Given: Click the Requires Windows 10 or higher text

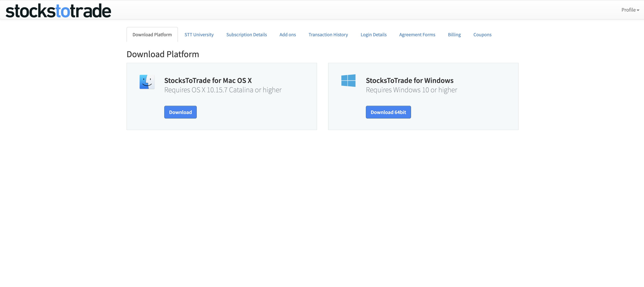Looking at the screenshot, I should coord(411,90).
